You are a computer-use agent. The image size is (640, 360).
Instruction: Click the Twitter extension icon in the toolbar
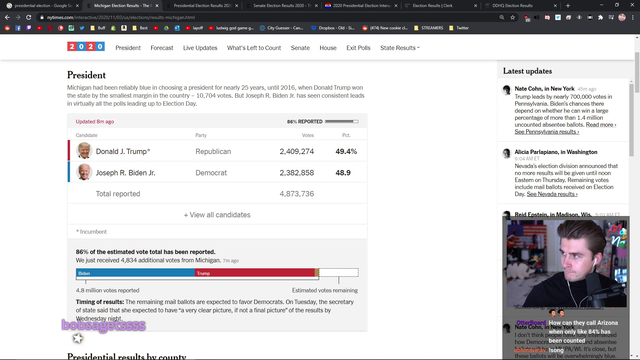[x=558, y=18]
